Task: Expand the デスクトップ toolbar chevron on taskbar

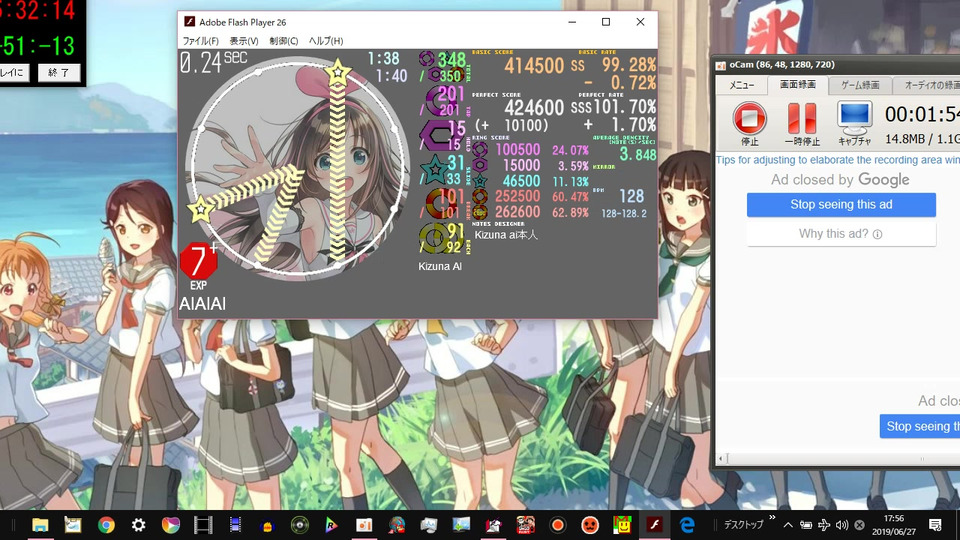Action: [772, 518]
